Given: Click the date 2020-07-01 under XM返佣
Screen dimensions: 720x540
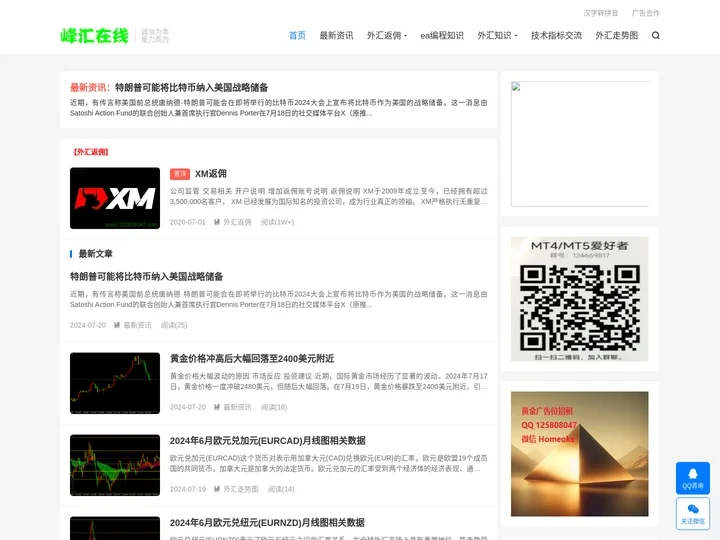Looking at the screenshot, I should coord(188,222).
